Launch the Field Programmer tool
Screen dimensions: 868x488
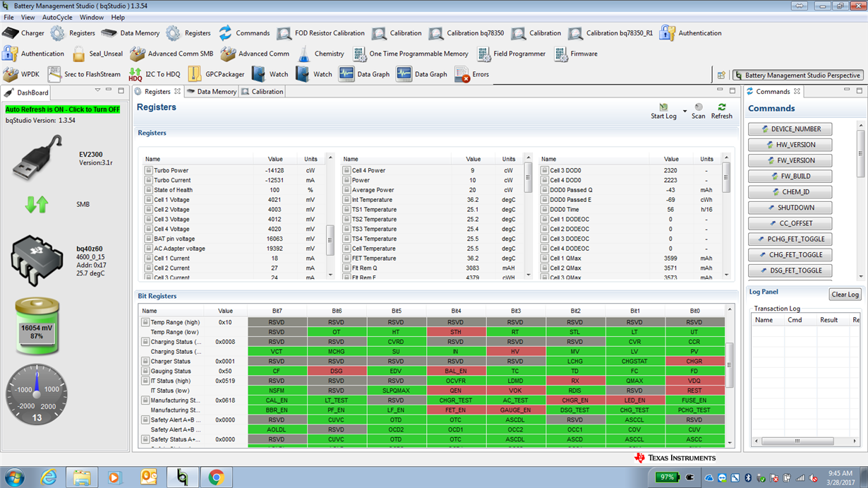tap(511, 54)
